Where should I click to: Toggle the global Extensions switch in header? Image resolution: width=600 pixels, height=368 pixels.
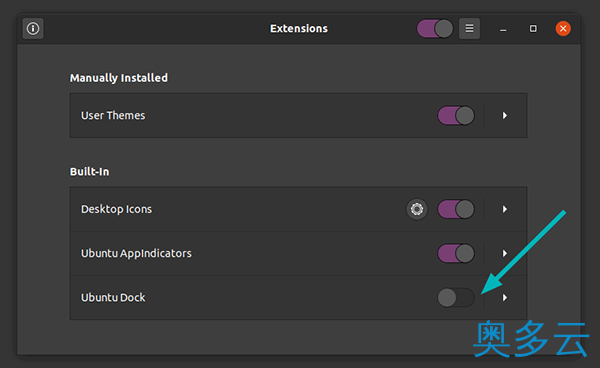pos(435,28)
